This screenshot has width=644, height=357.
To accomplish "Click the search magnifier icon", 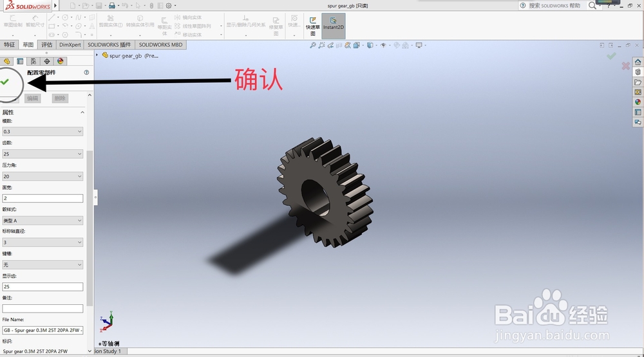I will [x=592, y=5].
